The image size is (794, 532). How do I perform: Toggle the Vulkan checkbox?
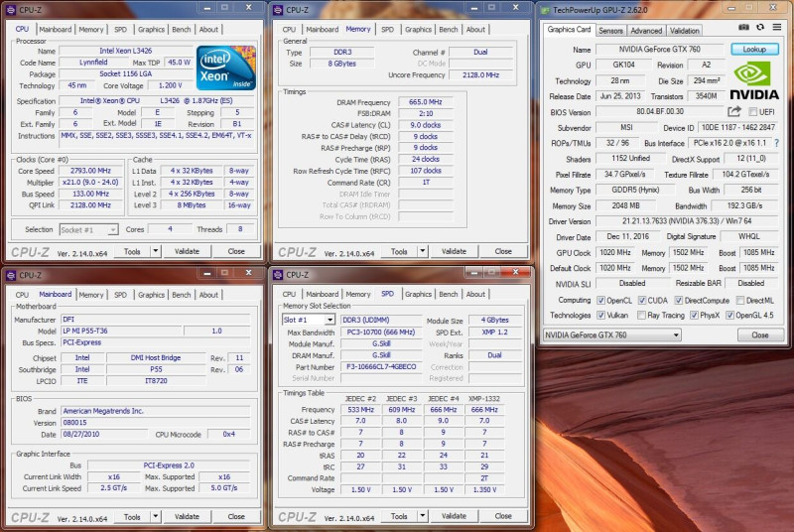coord(601,315)
